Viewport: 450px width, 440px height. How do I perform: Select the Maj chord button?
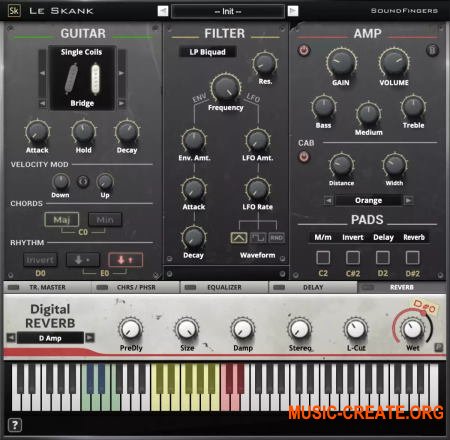click(62, 220)
